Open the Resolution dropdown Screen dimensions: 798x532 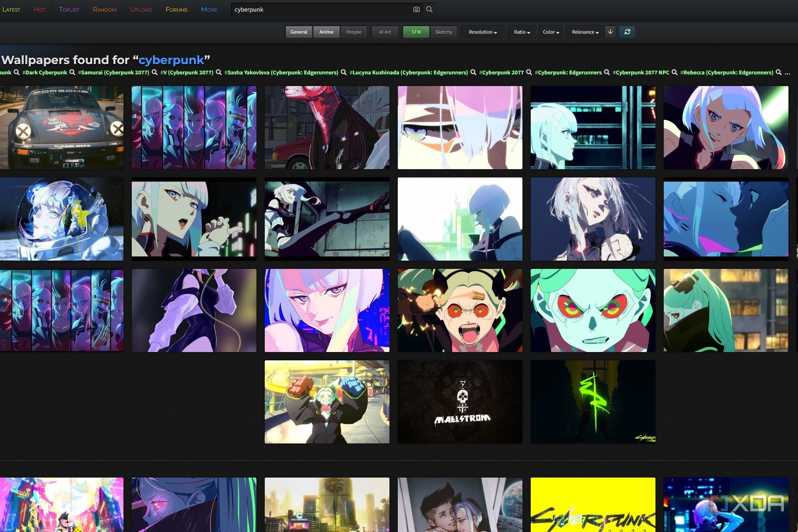point(483,32)
